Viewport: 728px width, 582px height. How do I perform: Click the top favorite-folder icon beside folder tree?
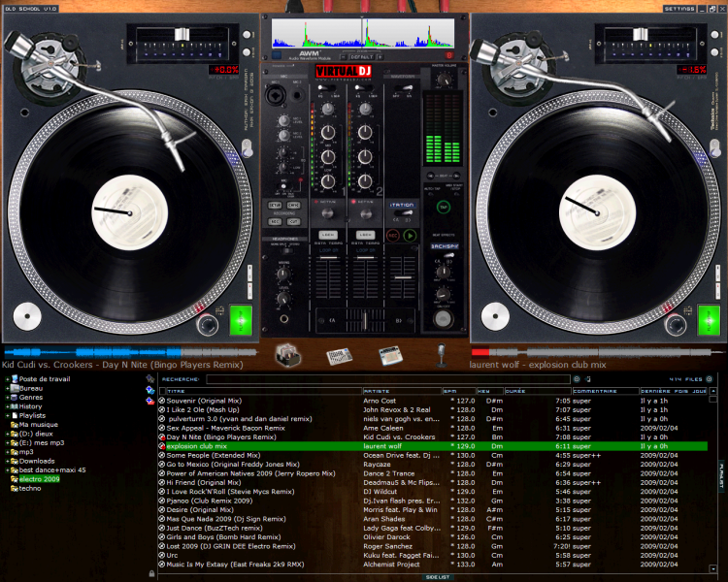click(x=149, y=378)
